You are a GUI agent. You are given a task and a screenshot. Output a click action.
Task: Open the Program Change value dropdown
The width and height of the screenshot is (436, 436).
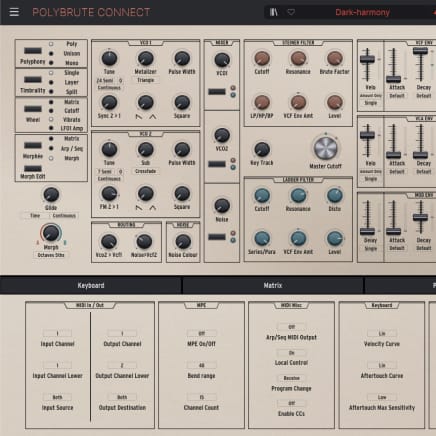[x=291, y=378]
